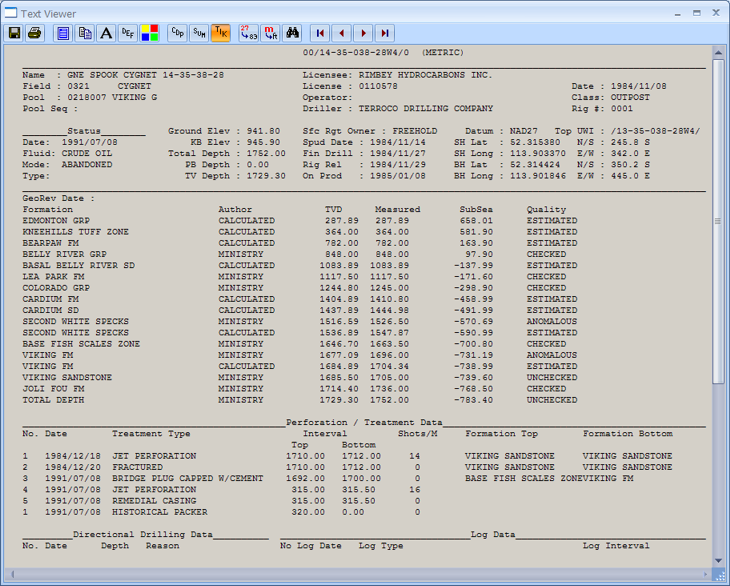Click SH Lat value '52.315380'

click(x=535, y=142)
